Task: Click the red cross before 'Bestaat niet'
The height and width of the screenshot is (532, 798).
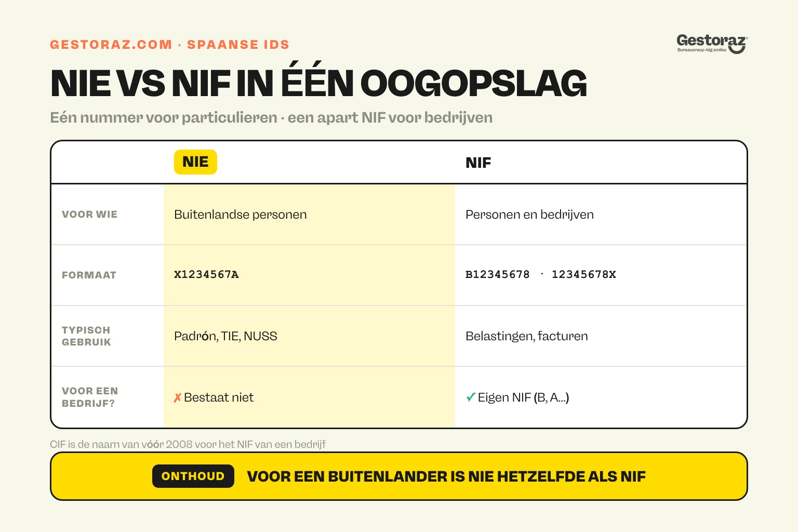Action: [178, 398]
